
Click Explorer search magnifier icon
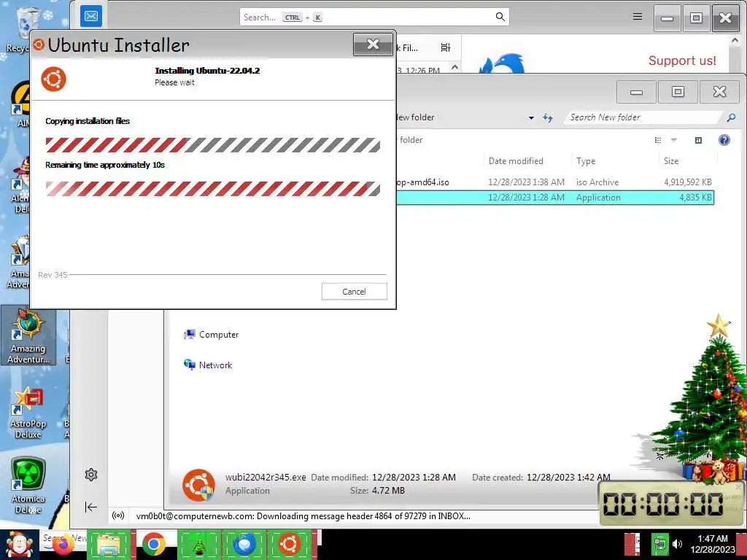click(x=731, y=117)
